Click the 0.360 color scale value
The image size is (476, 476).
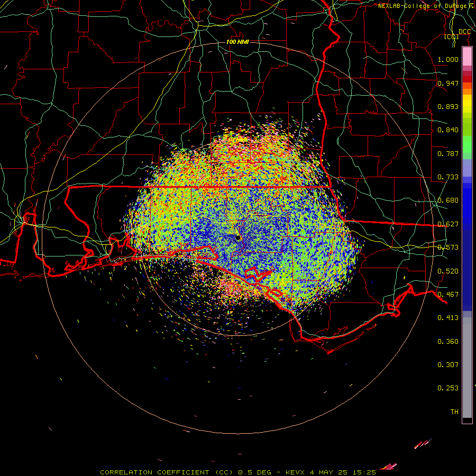[448, 342]
